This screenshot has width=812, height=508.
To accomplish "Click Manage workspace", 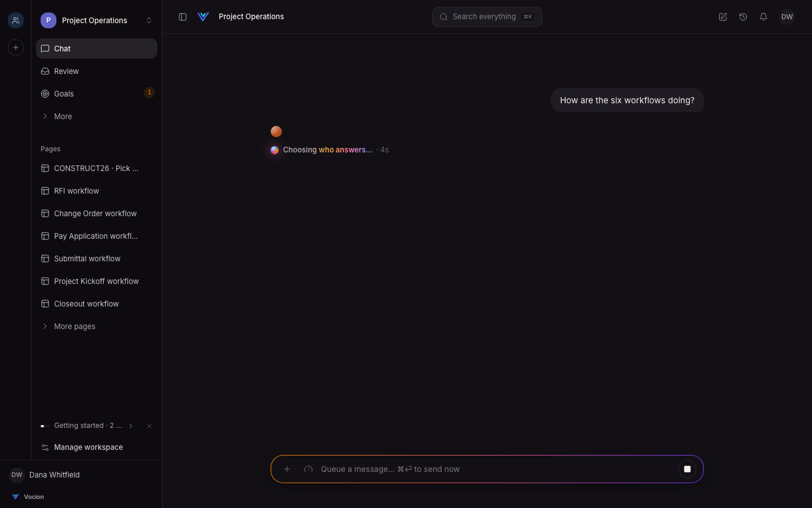I will coord(96,447).
